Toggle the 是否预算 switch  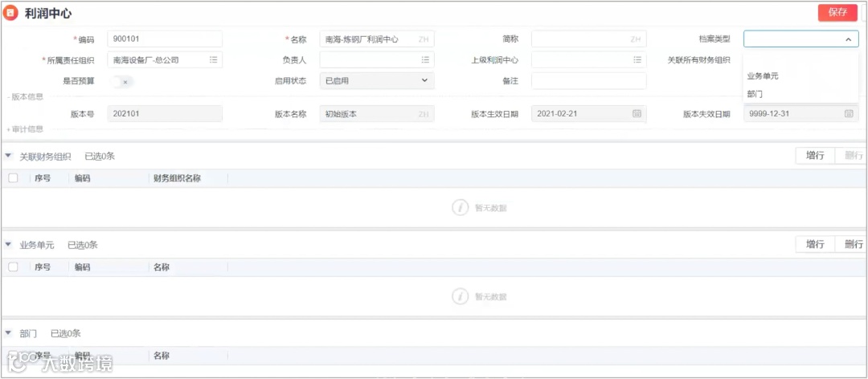tap(122, 81)
